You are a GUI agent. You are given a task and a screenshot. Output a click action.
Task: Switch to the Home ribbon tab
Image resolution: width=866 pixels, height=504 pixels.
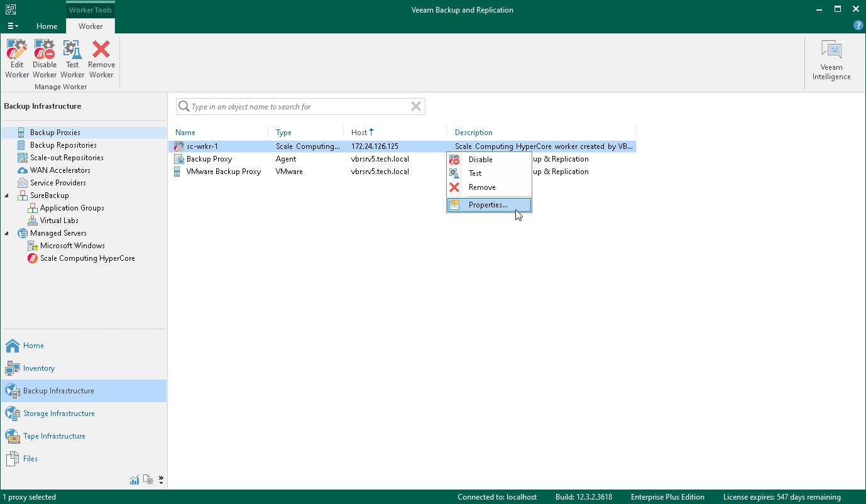pyautogui.click(x=47, y=26)
